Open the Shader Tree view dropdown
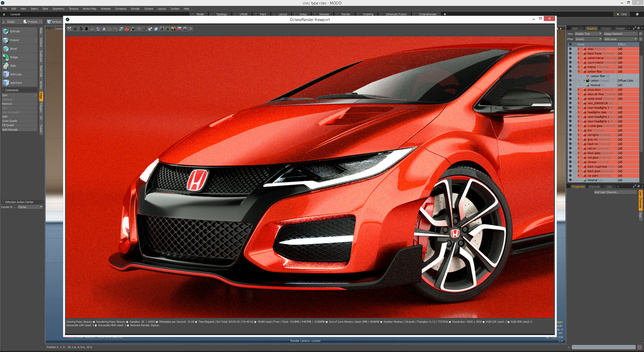Image resolution: width=644 pixels, height=352 pixels. 587,33
